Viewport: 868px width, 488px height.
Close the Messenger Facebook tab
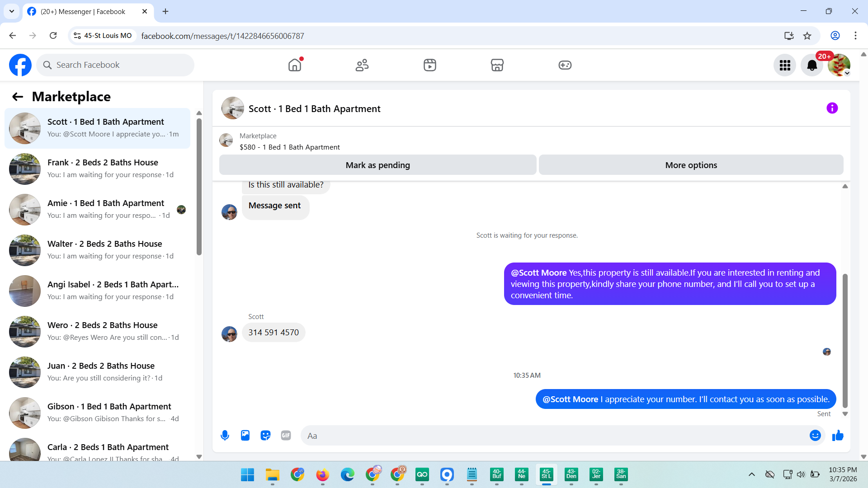145,11
